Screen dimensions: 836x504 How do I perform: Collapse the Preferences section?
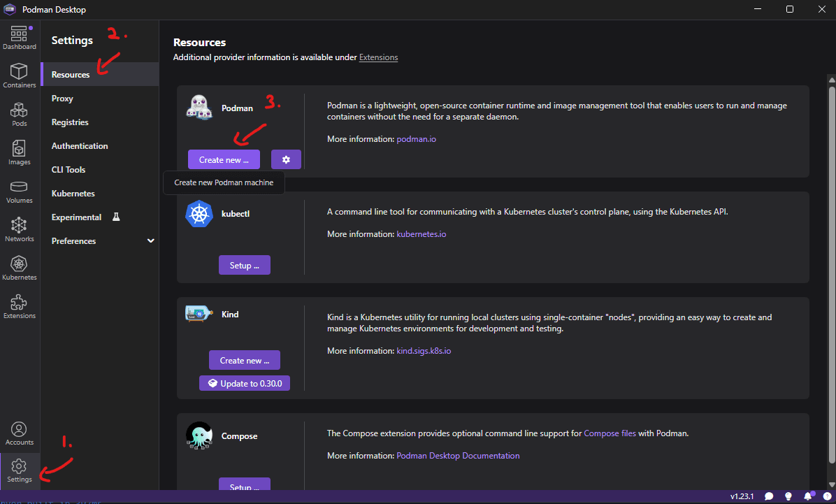[150, 240]
